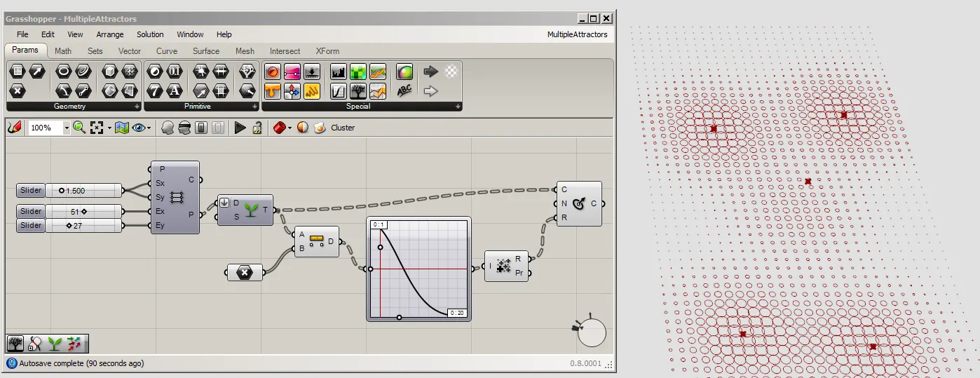
Task: Select the Vector parameter arrow icon
Action: click(37, 72)
